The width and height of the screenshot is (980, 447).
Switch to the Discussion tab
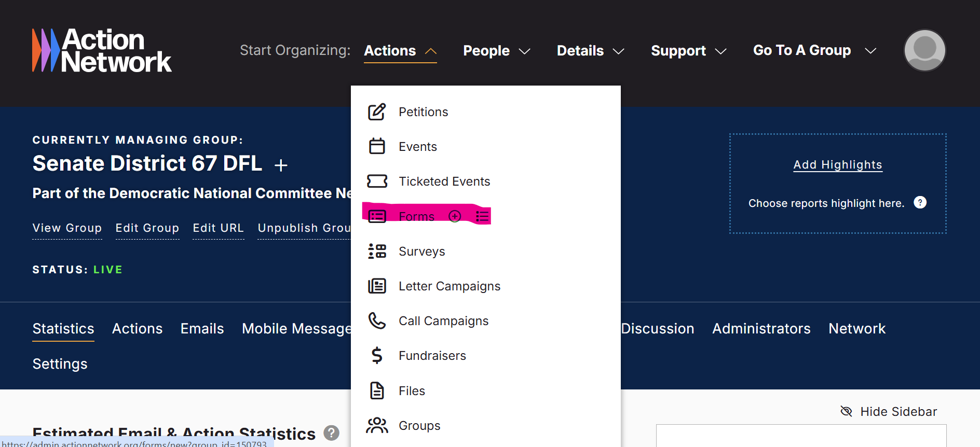click(658, 329)
